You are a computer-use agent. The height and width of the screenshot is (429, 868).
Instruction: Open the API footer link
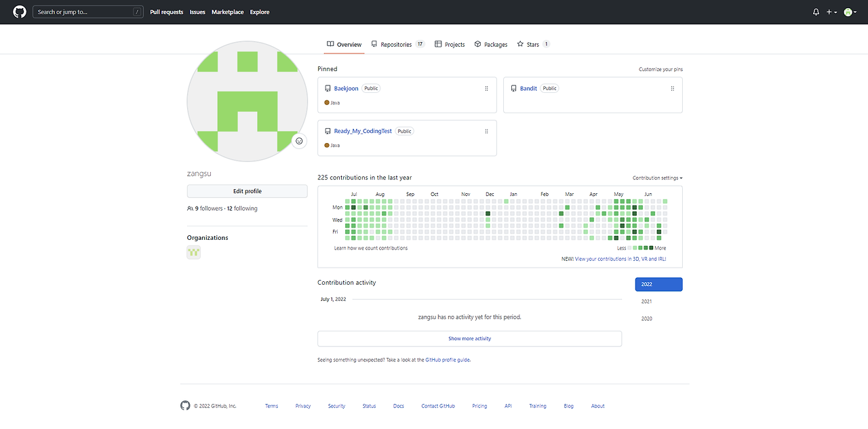[x=508, y=406]
